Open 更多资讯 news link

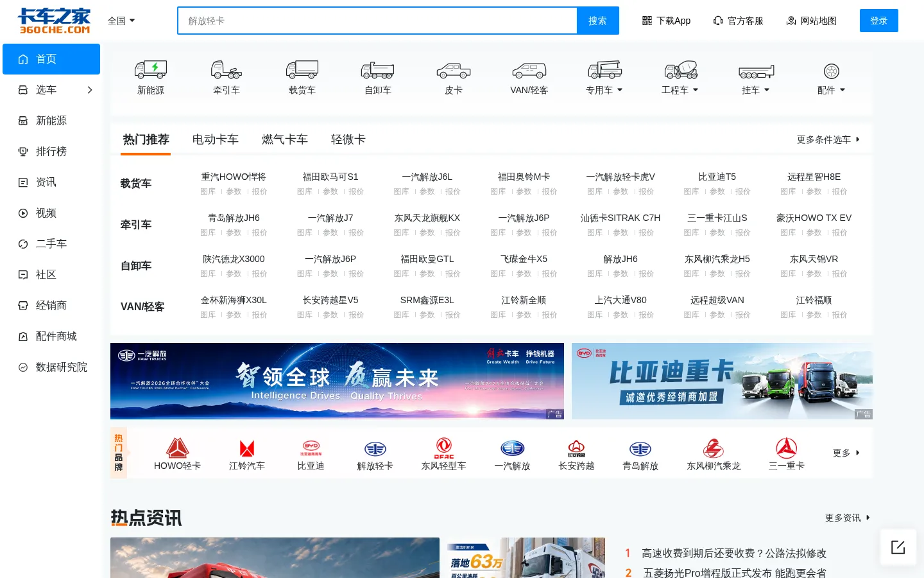(848, 518)
